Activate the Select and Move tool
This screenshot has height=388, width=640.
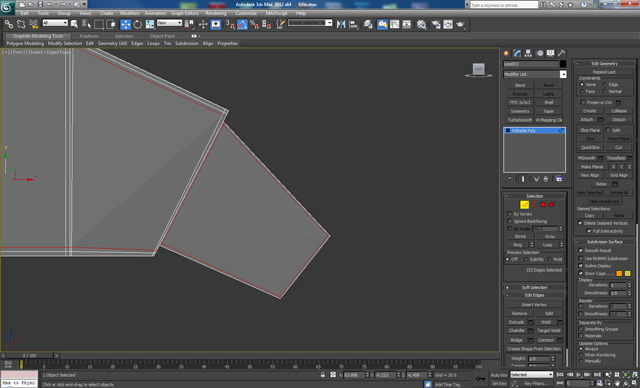(x=125, y=24)
